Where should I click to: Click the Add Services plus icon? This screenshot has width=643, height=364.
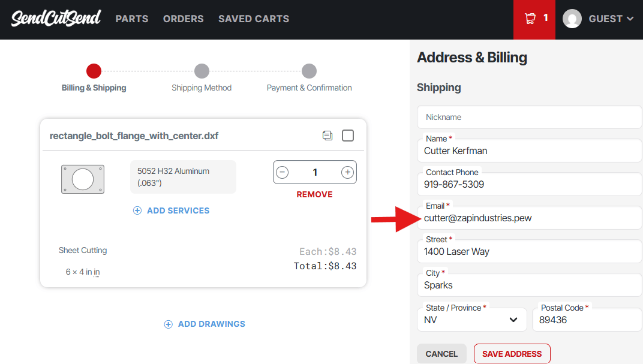137,210
